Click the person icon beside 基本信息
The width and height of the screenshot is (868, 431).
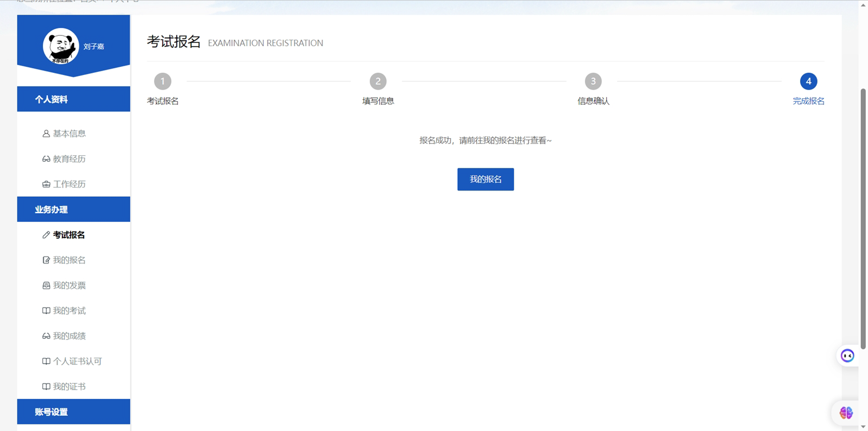46,134
